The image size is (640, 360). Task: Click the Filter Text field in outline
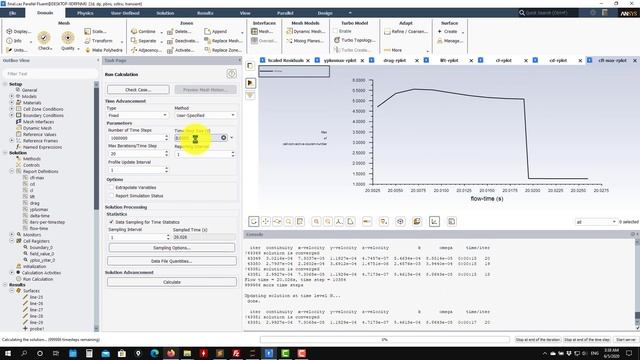point(51,74)
